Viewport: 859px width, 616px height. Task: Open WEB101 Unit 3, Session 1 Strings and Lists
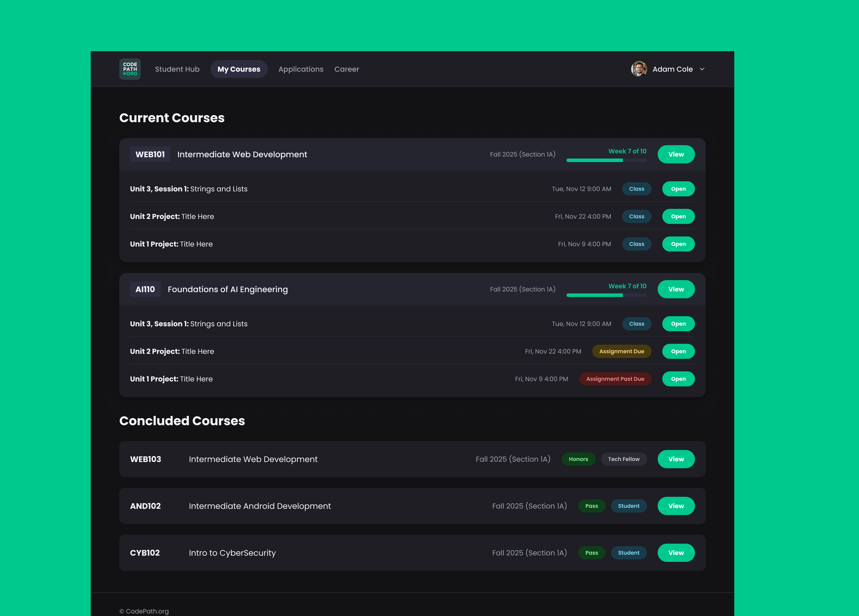pos(678,189)
